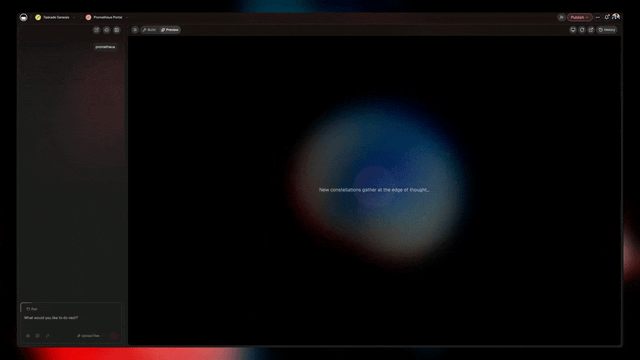Image resolution: width=640 pixels, height=360 pixels.
Task: Switch device view with monitor icon
Action: point(573,30)
